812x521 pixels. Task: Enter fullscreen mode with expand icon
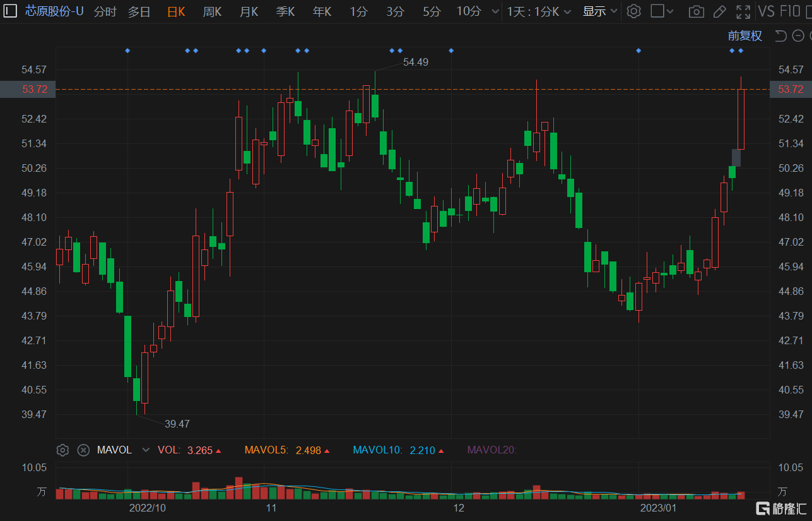pos(744,11)
